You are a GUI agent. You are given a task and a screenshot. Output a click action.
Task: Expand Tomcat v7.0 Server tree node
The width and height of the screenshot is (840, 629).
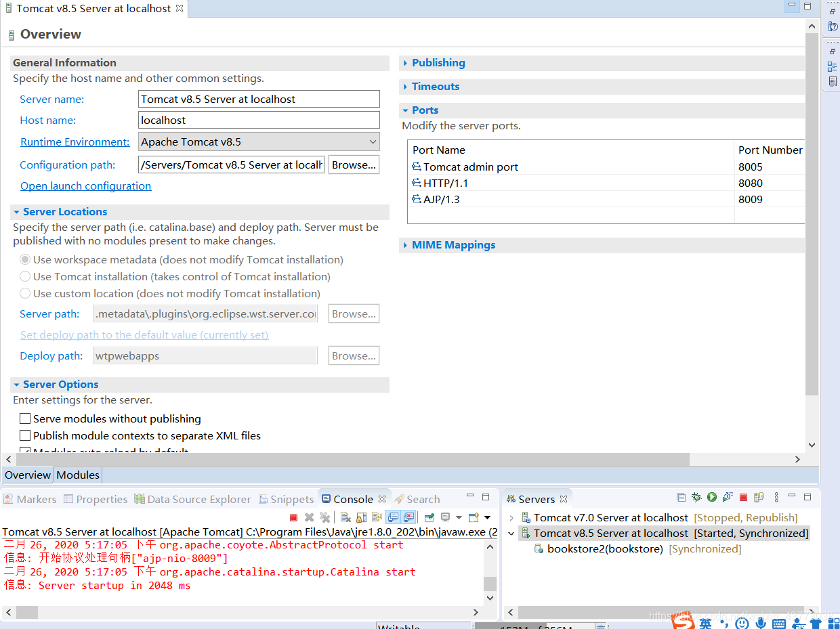511,518
